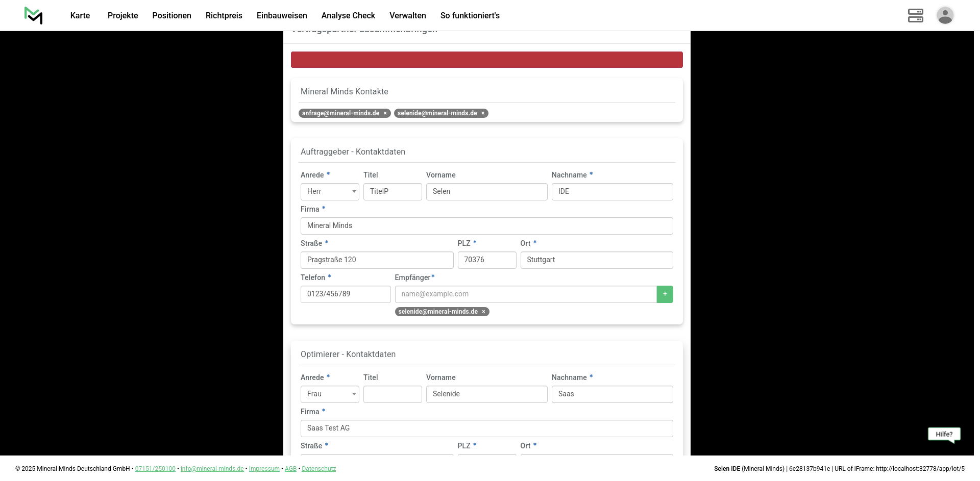Open the Datenschutz footer link
The height and width of the screenshot is (481, 980).
[x=318, y=469]
